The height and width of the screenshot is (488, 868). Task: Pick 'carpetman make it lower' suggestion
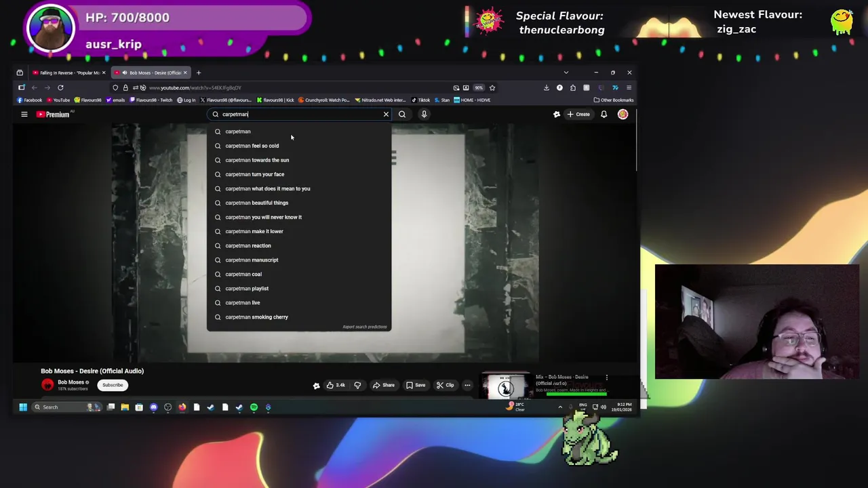click(x=298, y=231)
